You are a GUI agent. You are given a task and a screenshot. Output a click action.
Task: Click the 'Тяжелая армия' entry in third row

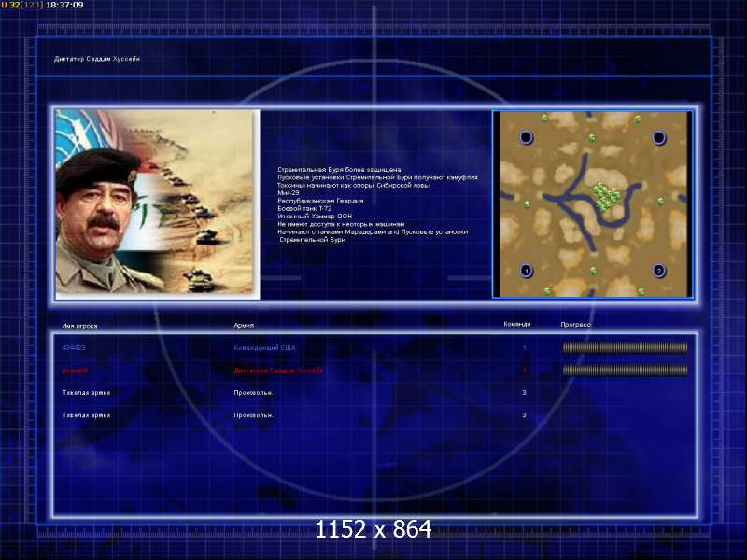click(86, 393)
